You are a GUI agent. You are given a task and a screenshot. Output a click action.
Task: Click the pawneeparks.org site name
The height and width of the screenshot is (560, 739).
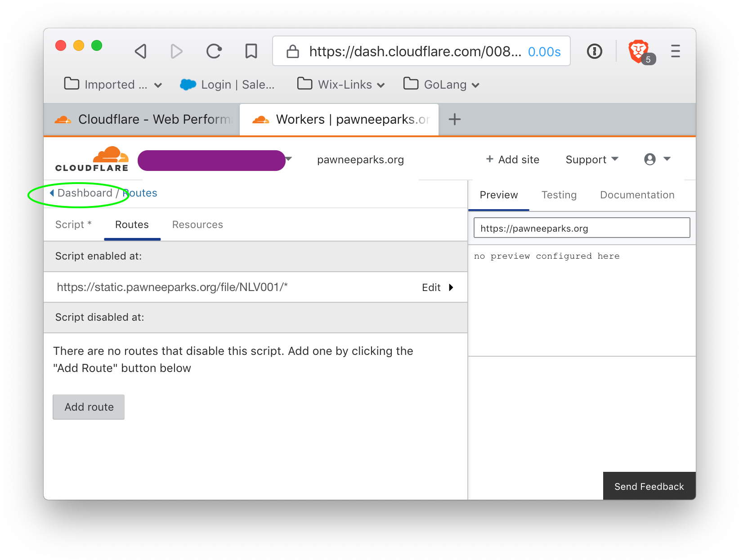360,160
